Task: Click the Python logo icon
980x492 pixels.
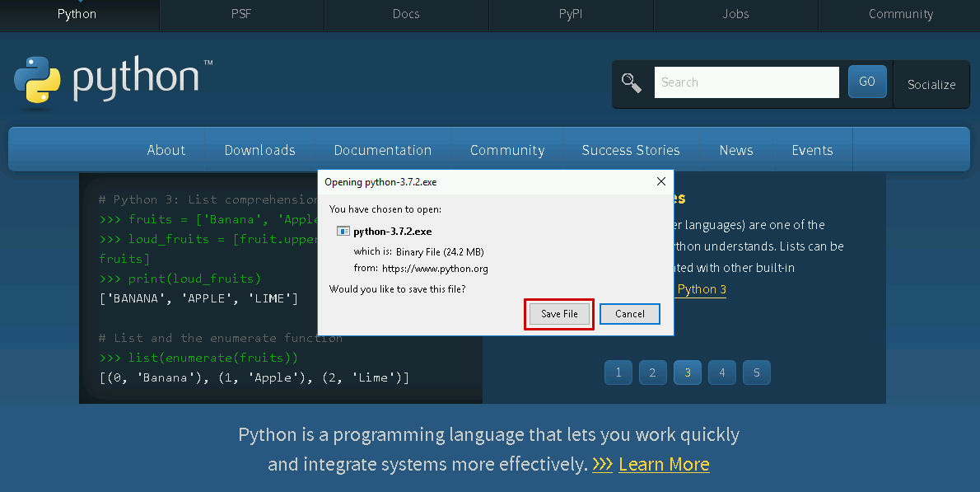Action: point(37,81)
